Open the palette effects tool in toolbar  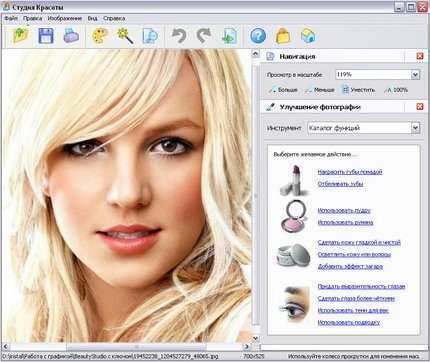(100, 36)
